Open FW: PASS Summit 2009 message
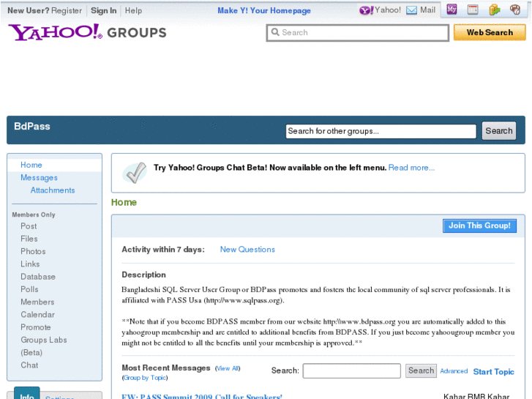Screen dimensions: 532x399 tap(202, 396)
